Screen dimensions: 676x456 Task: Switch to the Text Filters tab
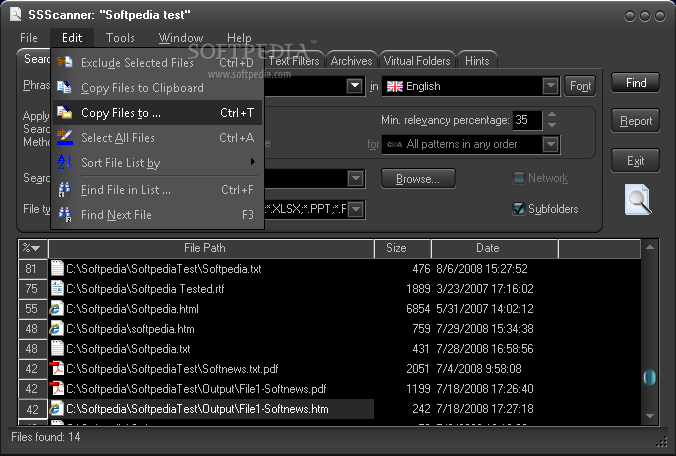[x=294, y=61]
